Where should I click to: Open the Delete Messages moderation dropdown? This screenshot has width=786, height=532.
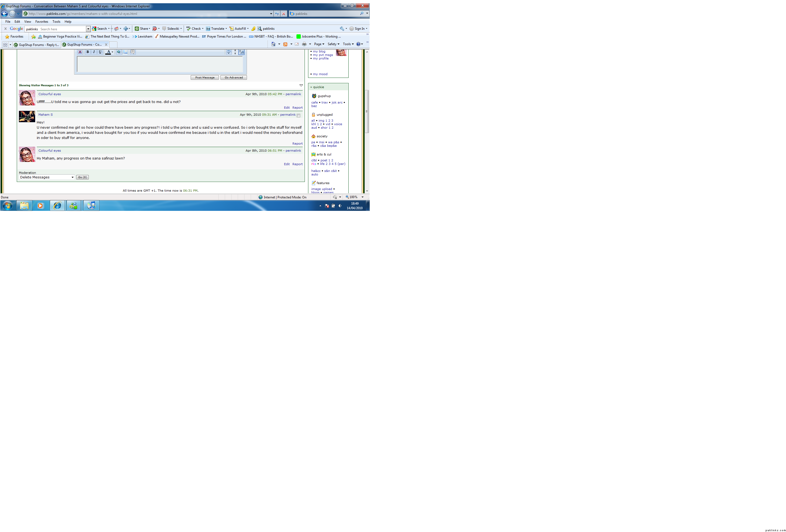(x=47, y=177)
